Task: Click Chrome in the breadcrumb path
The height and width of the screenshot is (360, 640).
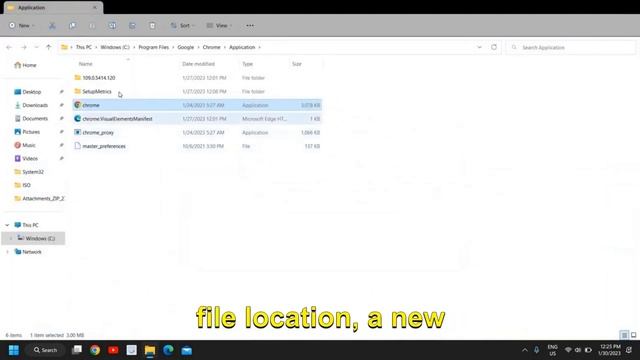Action: [211, 47]
